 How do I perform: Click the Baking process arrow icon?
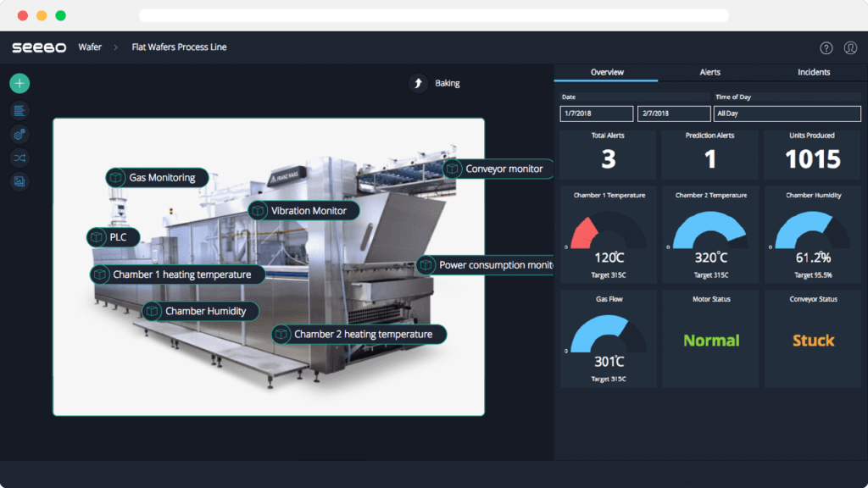[416, 83]
